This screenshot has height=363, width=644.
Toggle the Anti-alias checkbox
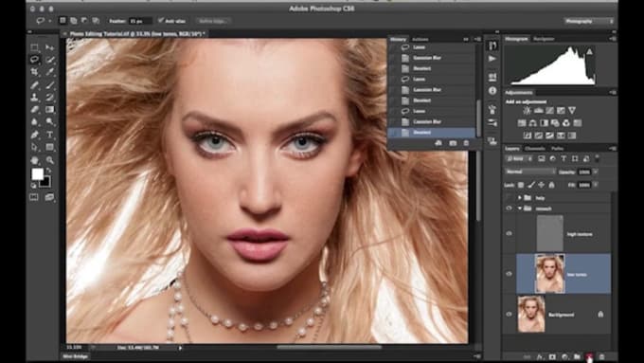pyautogui.click(x=161, y=20)
